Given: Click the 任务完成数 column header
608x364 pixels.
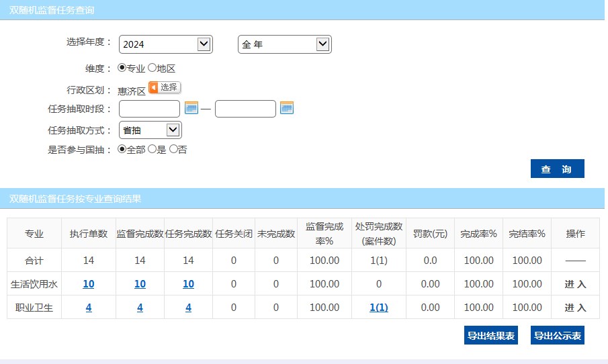Looking at the screenshot, I should click(189, 234).
